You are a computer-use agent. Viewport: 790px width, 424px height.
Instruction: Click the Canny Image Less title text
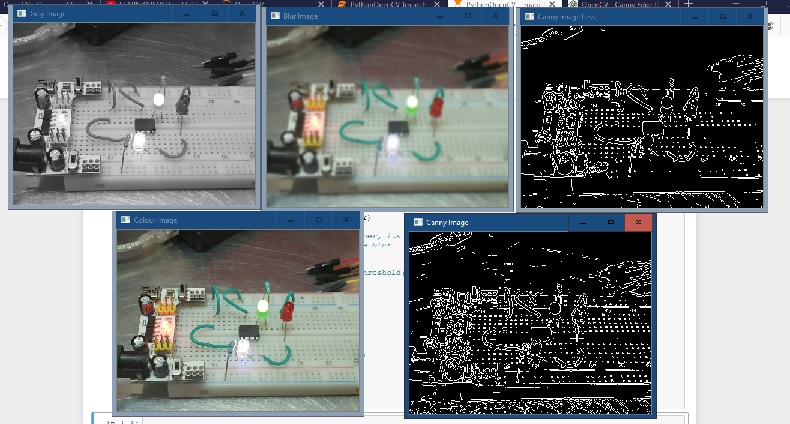(566, 17)
